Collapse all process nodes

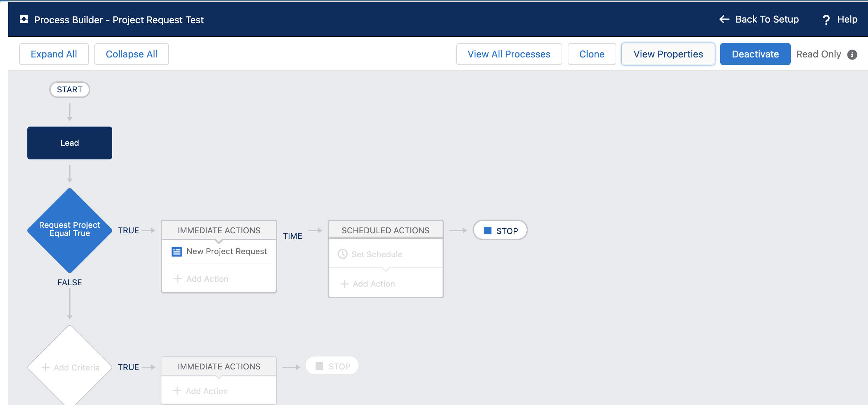coord(132,54)
